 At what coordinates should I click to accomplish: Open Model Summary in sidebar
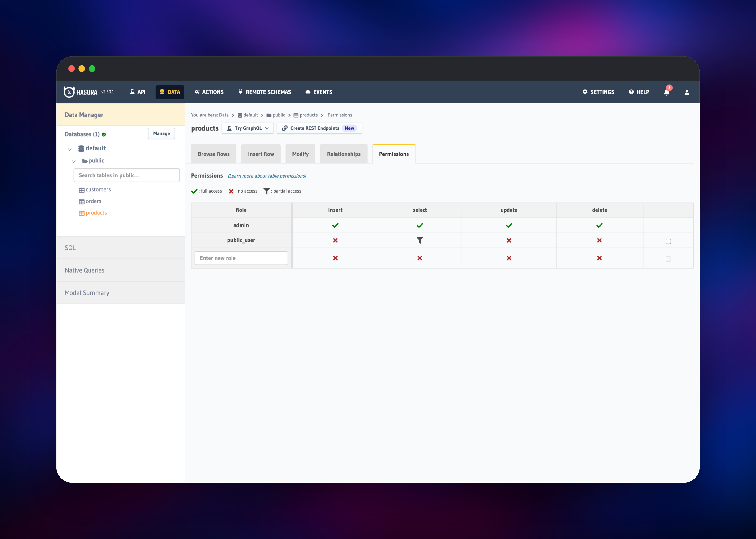pyautogui.click(x=120, y=293)
